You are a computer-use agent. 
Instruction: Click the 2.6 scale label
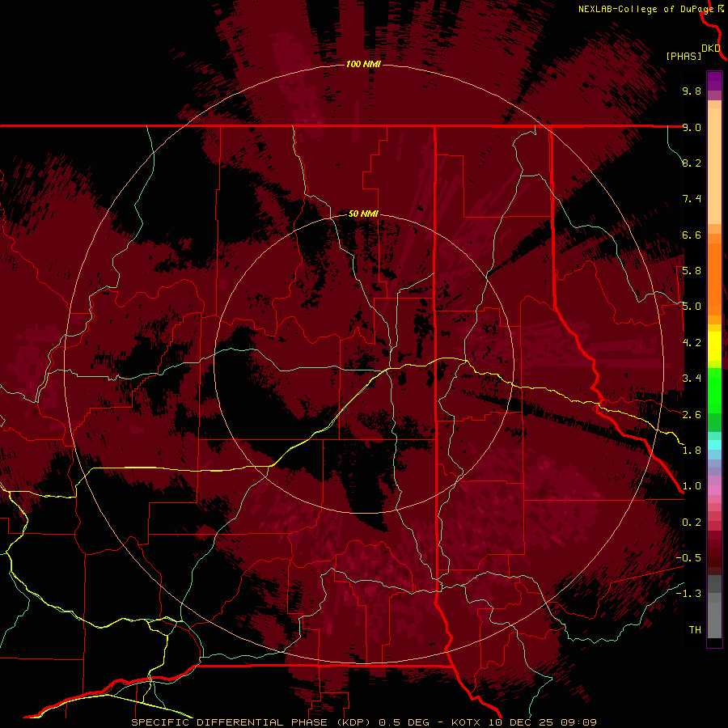click(692, 415)
